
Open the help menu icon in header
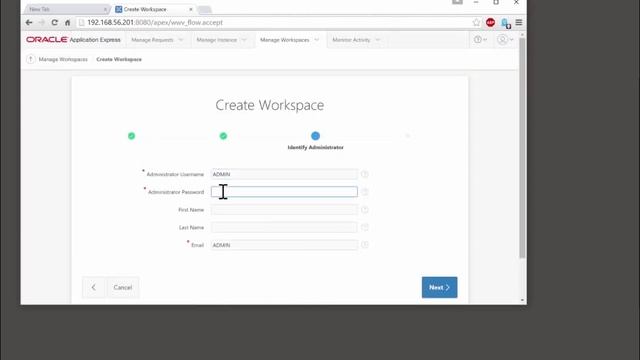tap(480, 40)
